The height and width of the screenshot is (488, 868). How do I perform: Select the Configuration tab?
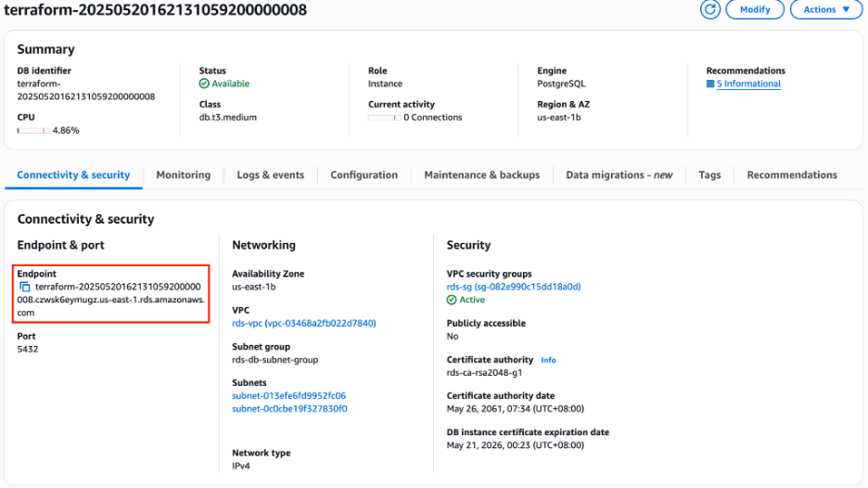point(364,174)
